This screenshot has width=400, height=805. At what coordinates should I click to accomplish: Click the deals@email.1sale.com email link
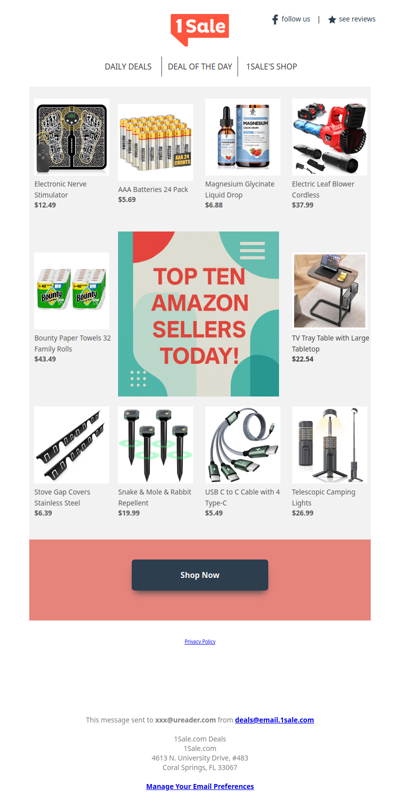pos(274,720)
